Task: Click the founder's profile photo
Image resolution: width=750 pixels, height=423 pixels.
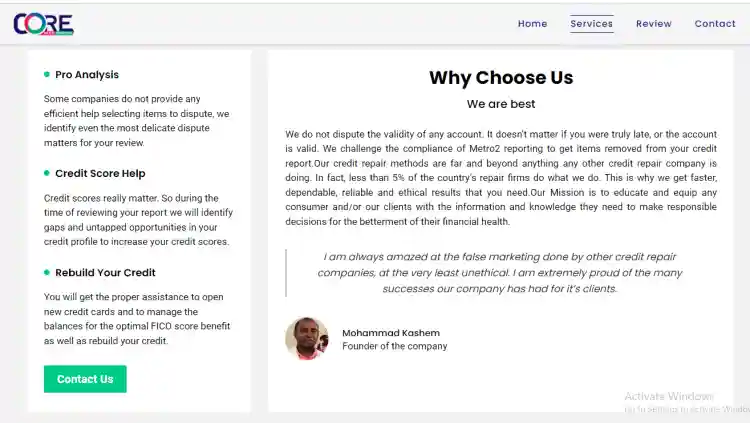Action: click(306, 339)
